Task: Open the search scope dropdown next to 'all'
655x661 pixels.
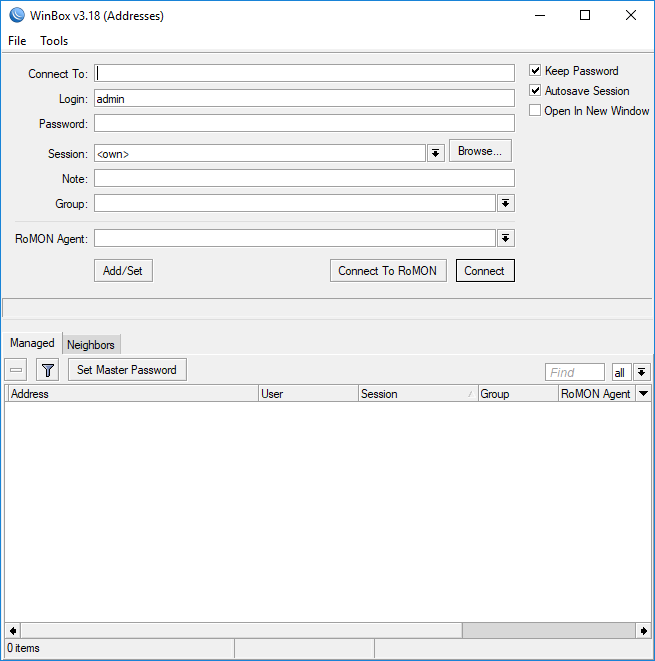Action: pos(642,372)
